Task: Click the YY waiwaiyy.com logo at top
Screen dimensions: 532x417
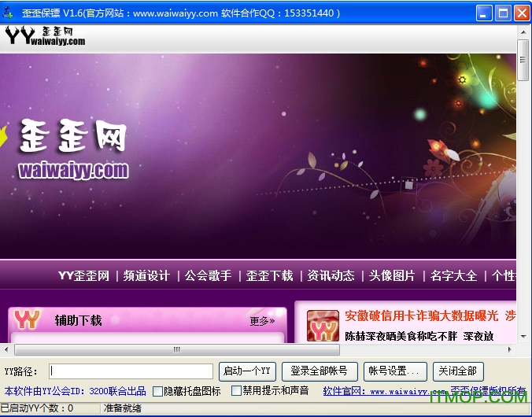Action: (x=45, y=35)
